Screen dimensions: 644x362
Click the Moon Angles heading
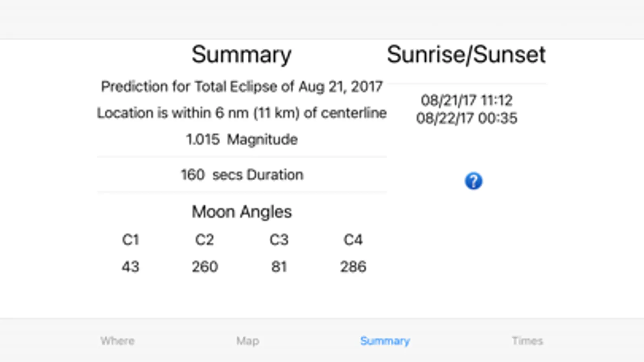(241, 212)
